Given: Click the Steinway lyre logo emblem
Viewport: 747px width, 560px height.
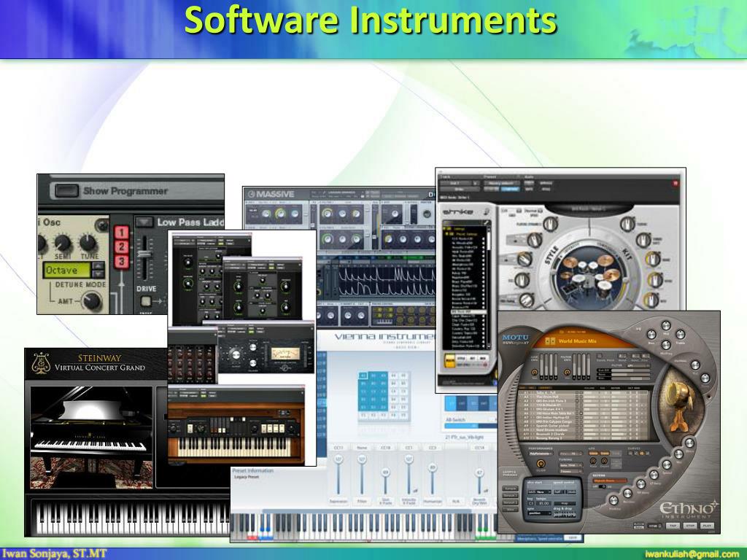Looking at the screenshot, I should click(x=41, y=363).
